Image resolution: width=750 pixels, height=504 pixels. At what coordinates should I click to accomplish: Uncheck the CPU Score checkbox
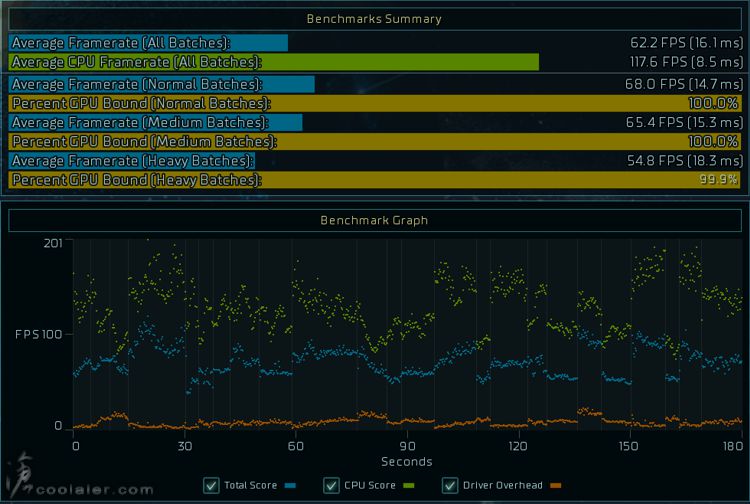tap(331, 485)
